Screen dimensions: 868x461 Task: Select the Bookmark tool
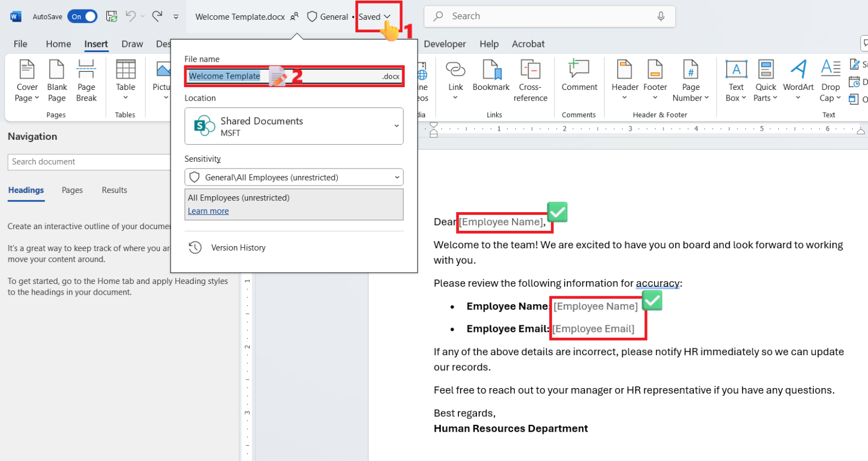[x=491, y=79]
